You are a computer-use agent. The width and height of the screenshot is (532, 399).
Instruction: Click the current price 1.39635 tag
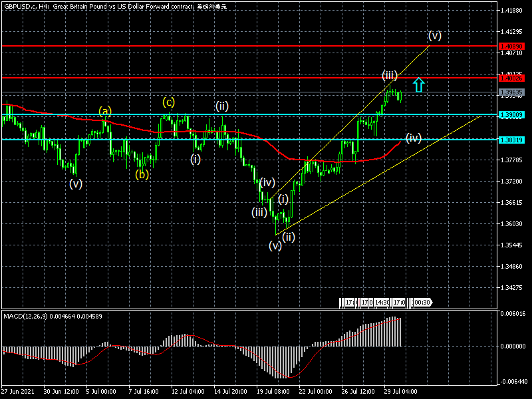(513, 92)
